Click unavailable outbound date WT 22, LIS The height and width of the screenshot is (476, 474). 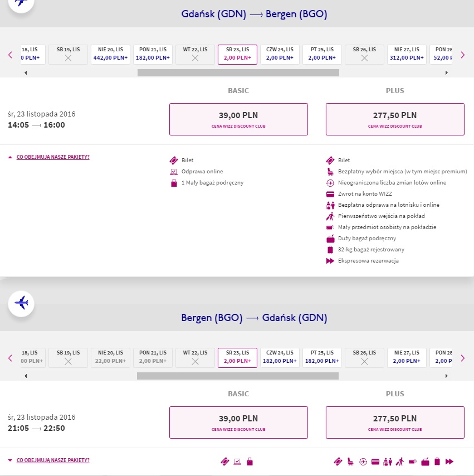[x=195, y=55]
